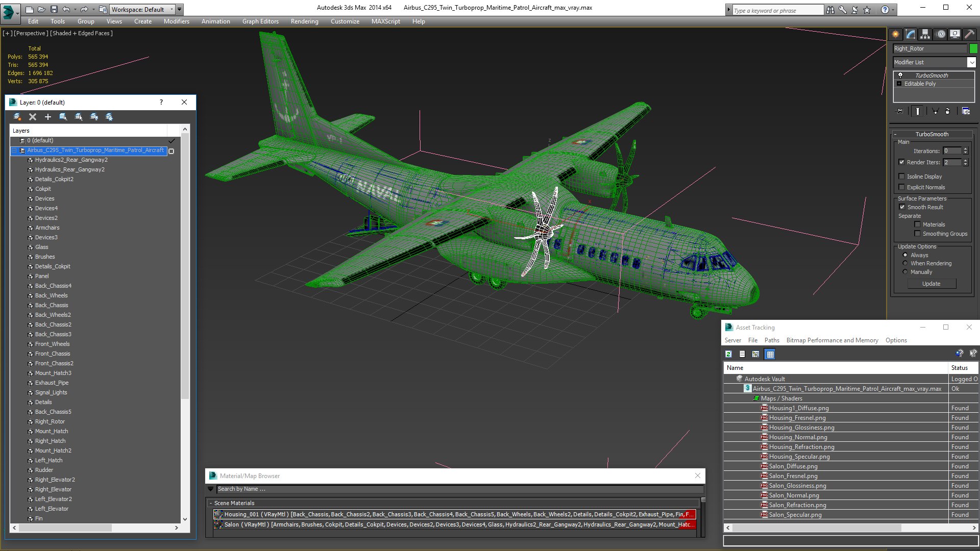This screenshot has width=980, height=551.
Task: Toggle Show End Result icon in modifier stack
Action: (x=918, y=111)
